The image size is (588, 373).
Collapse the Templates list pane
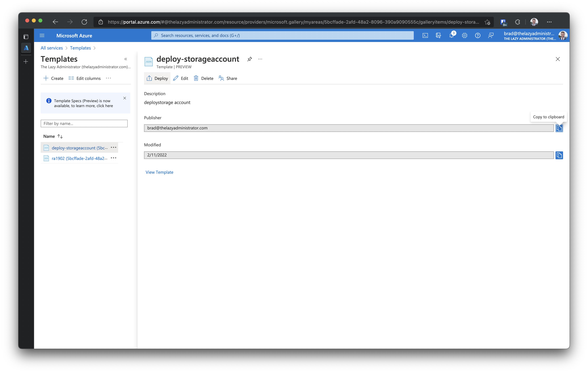(x=126, y=59)
